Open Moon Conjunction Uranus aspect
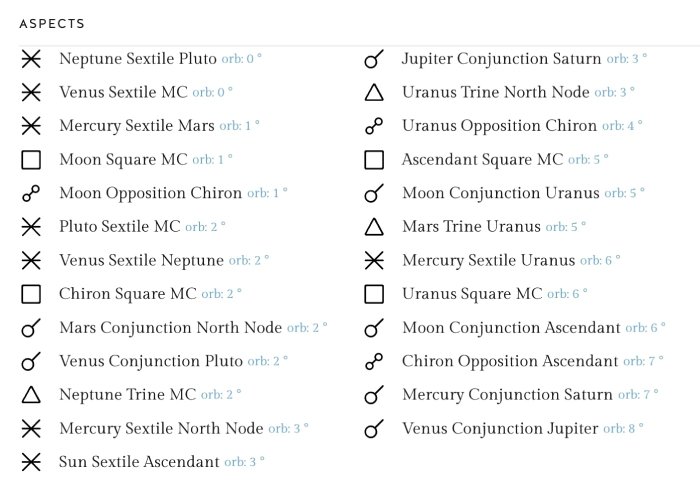Viewport: 700px width, 497px height. click(x=500, y=193)
